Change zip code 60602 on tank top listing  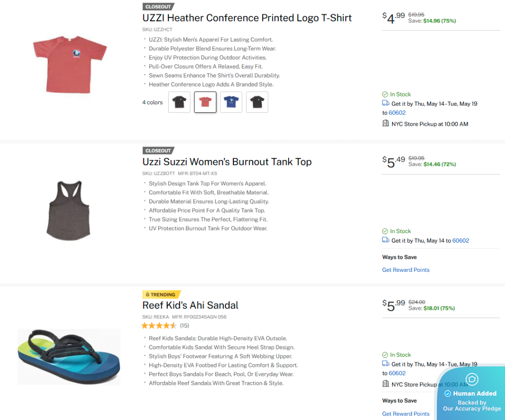tap(461, 241)
